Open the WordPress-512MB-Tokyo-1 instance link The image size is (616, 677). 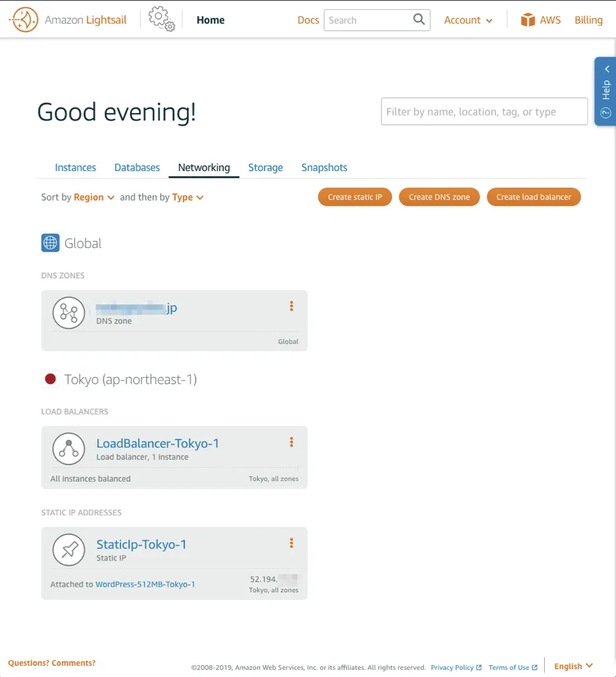click(x=145, y=584)
